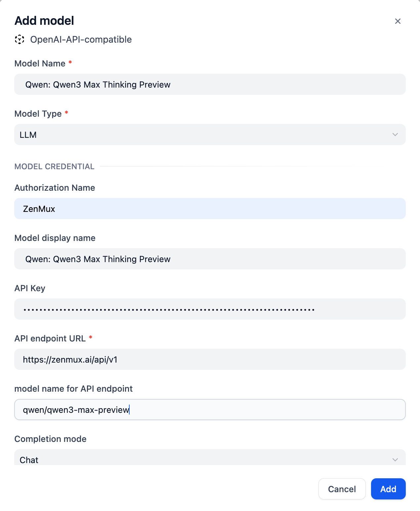The height and width of the screenshot is (511, 420).
Task: Click the chevron arrow in Model Type field
Action: pos(395,135)
